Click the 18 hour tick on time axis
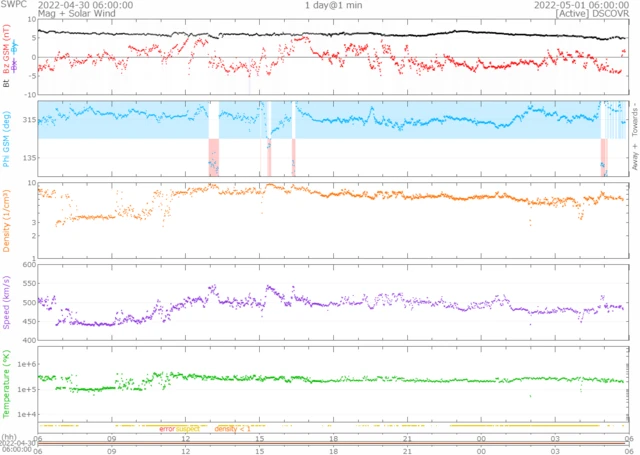The image size is (640, 455). 334,438
